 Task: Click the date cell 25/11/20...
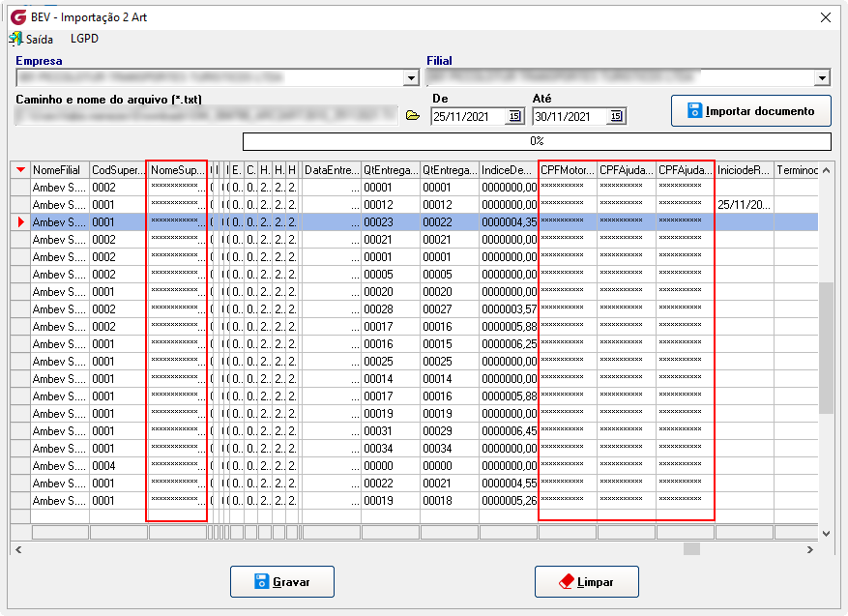tap(745, 205)
